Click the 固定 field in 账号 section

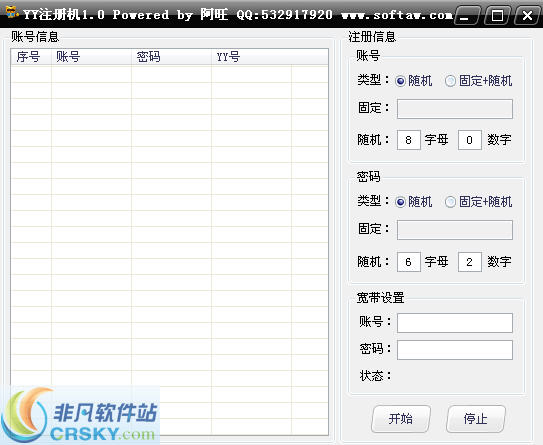455,109
